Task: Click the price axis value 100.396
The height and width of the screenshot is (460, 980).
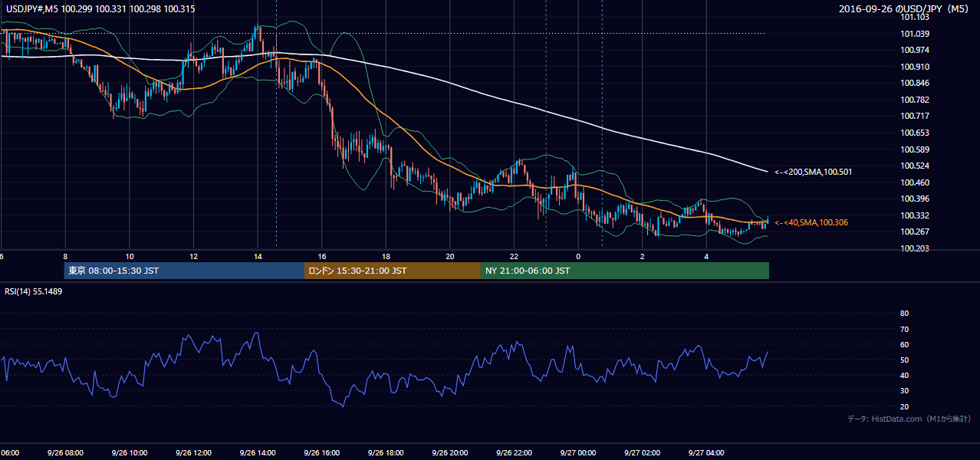Action: 914,199
